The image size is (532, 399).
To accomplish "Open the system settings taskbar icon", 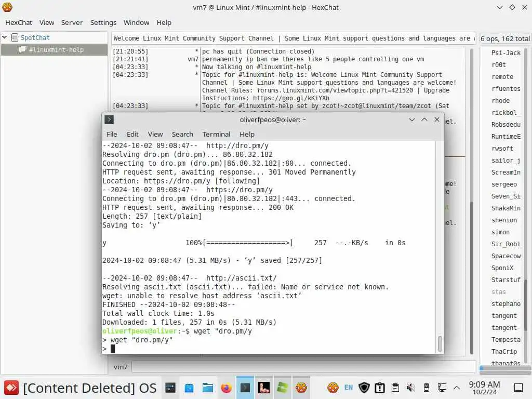I will click(x=170, y=388).
